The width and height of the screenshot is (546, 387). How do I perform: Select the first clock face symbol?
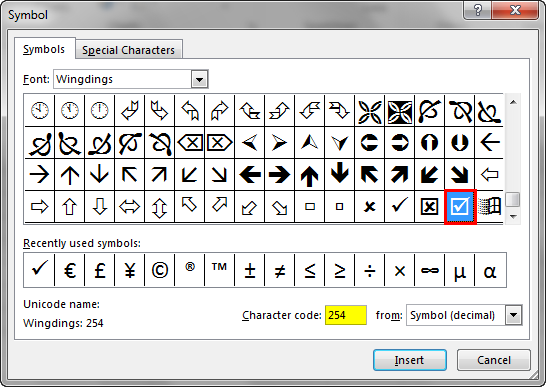point(39,110)
